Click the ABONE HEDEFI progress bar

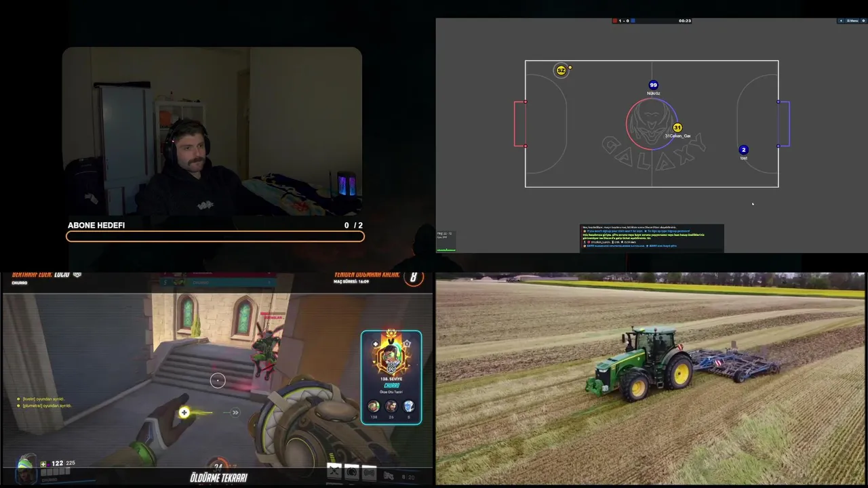tap(215, 237)
